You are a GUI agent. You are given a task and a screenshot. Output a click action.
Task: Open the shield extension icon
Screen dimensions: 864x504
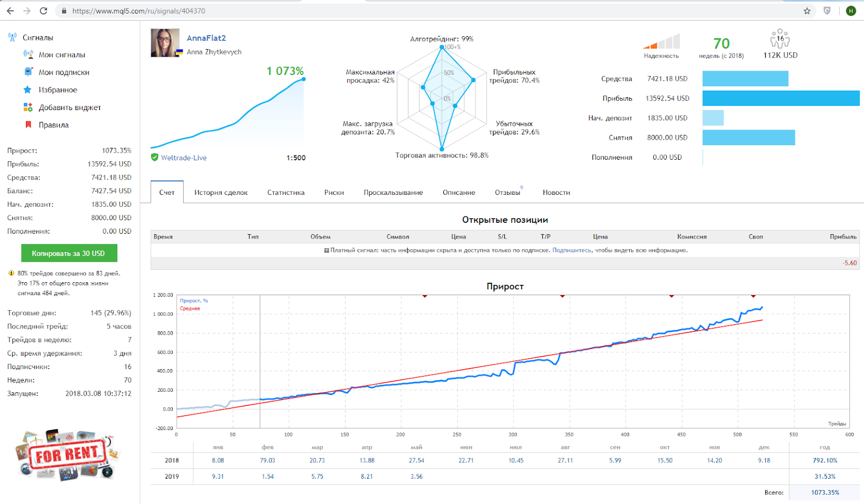point(827,11)
